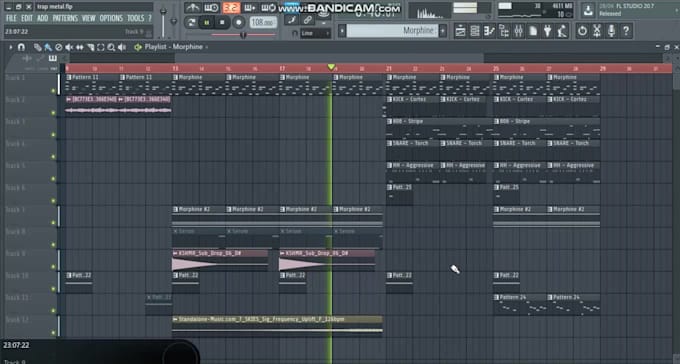Click the Playlist - Morphine title
680x364 pixels.
(x=173, y=47)
